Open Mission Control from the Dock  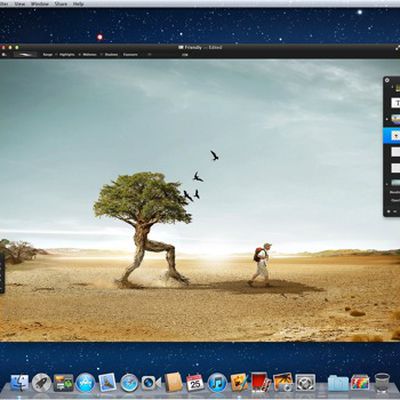click(63, 383)
